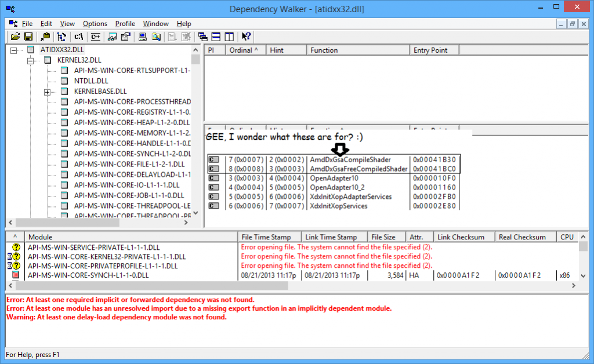
Task: Sort imports by Function column header
Action: (x=358, y=50)
